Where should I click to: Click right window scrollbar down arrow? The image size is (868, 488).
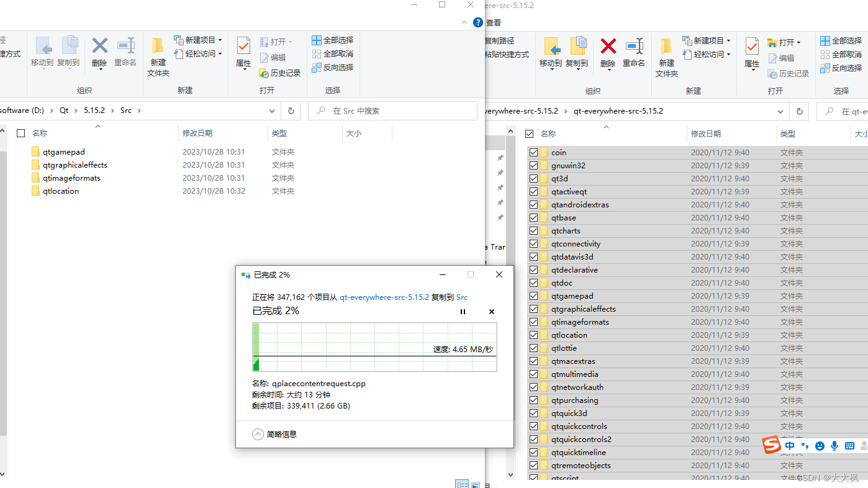pyautogui.click(x=511, y=475)
